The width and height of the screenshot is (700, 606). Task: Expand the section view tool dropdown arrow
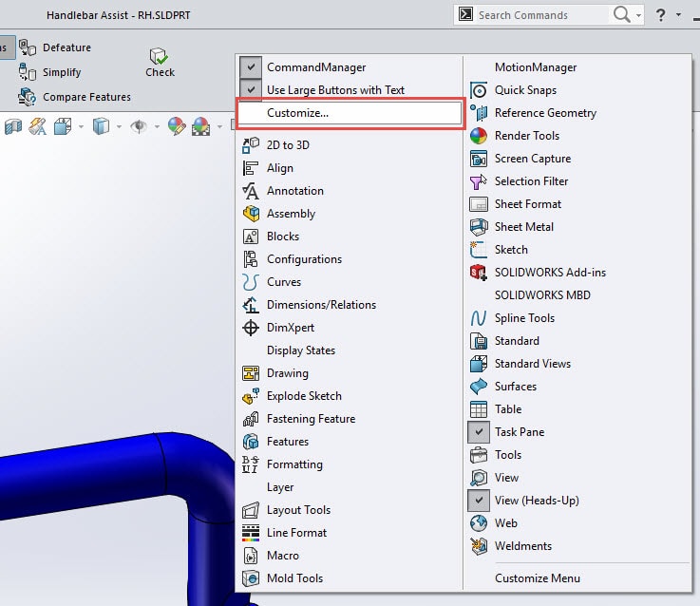[81, 127]
